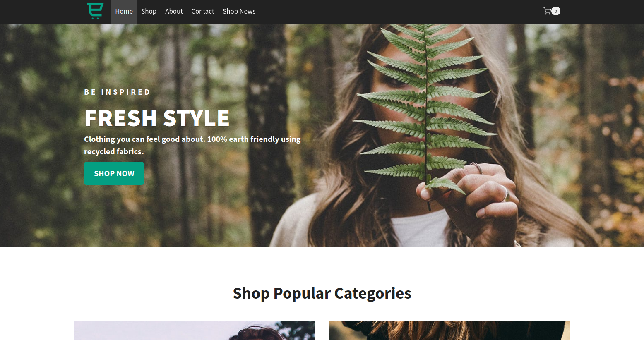
Task: Click the earth friendly clothing description
Action: click(x=192, y=145)
